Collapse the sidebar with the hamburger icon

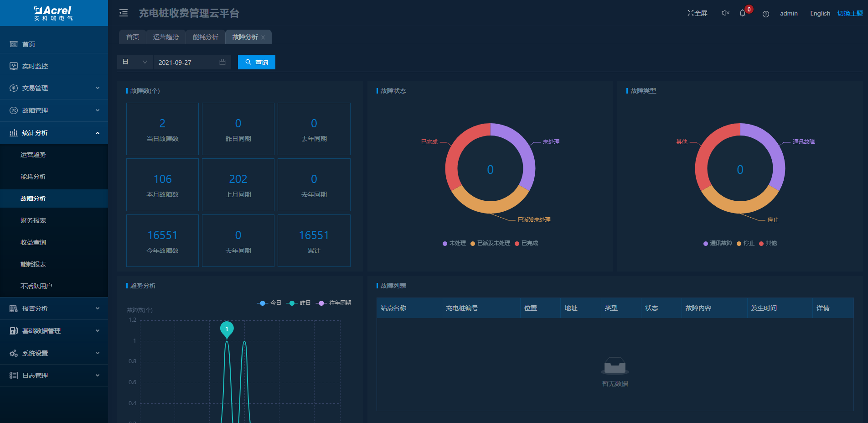[x=124, y=13]
